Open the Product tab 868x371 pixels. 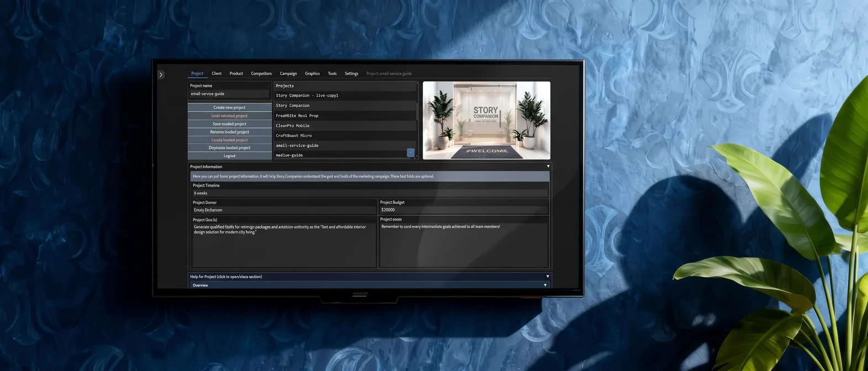click(x=236, y=73)
